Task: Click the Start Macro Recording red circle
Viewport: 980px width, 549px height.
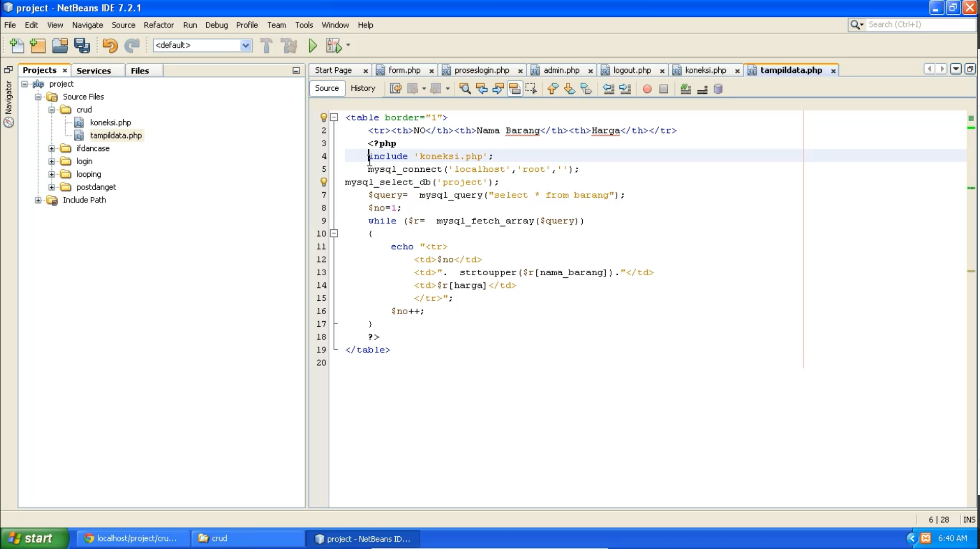Action: [x=647, y=89]
